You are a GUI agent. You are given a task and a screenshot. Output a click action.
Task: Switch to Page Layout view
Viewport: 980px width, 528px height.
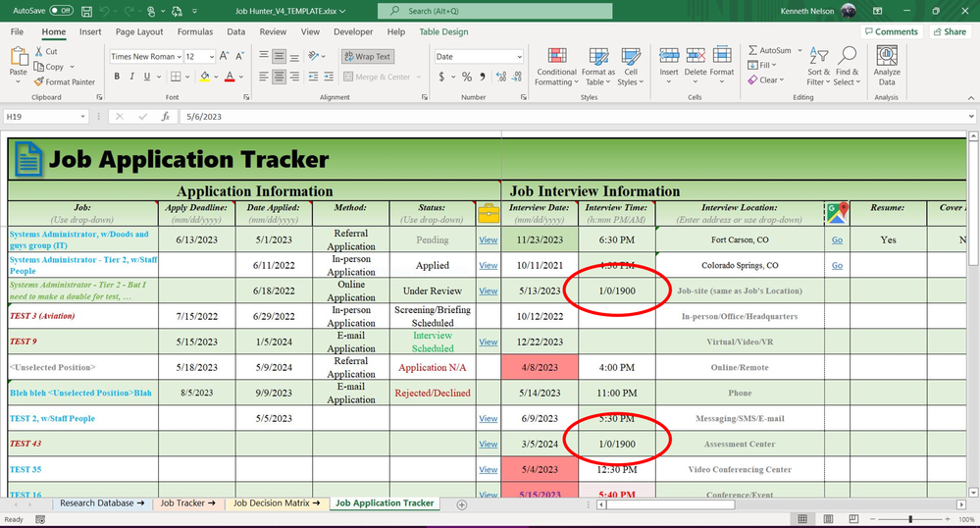(x=828, y=519)
